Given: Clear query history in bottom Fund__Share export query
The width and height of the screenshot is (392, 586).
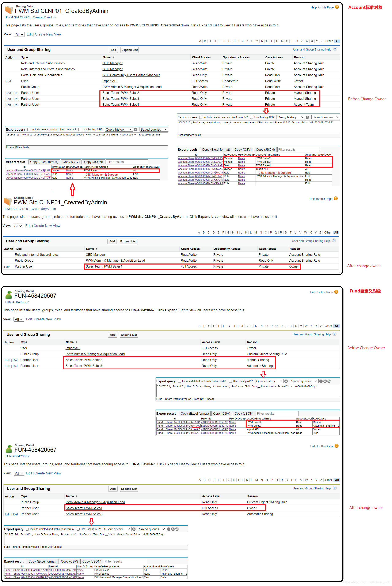Looking at the screenshot, I should click(134, 529).
